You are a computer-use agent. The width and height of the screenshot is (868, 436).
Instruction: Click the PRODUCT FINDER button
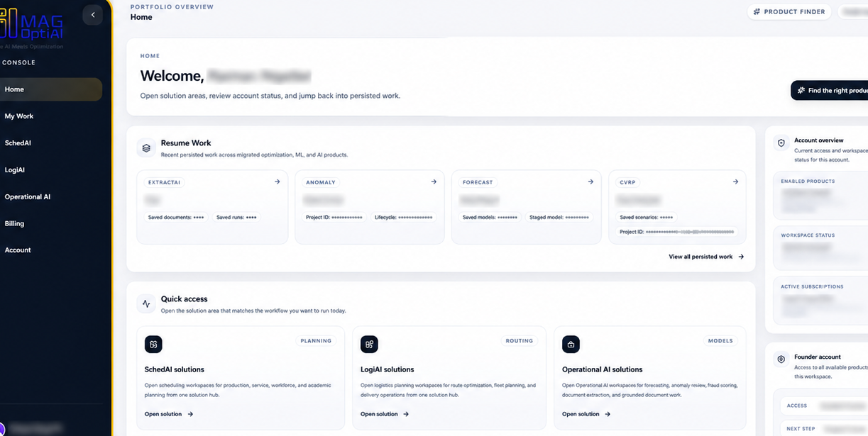pos(789,12)
